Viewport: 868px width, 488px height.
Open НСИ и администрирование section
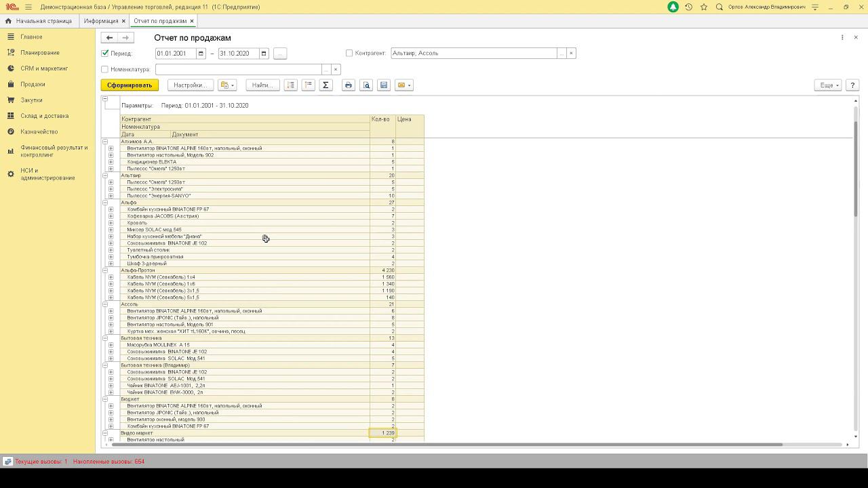tap(47, 174)
